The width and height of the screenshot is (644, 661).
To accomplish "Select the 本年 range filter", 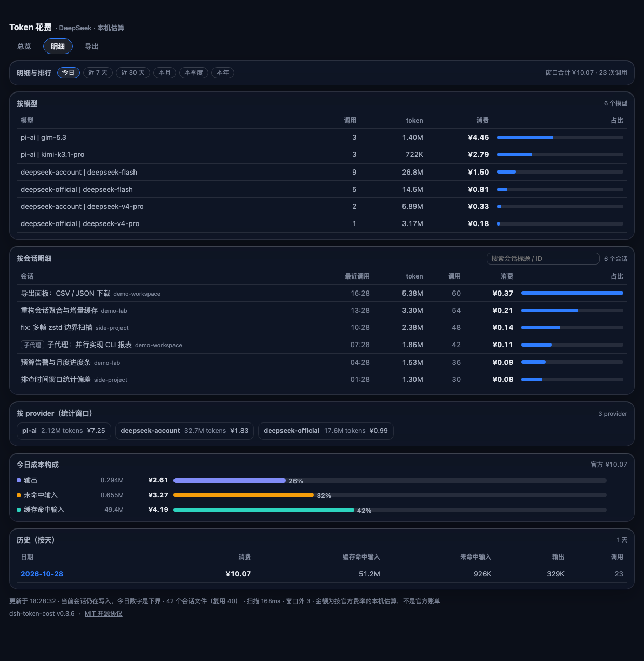I will click(223, 73).
